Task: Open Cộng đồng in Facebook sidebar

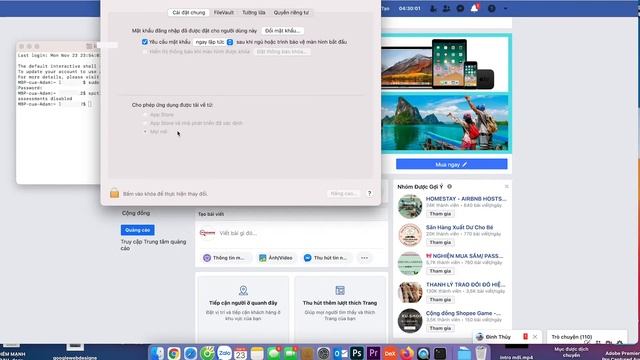Action: [x=136, y=213]
